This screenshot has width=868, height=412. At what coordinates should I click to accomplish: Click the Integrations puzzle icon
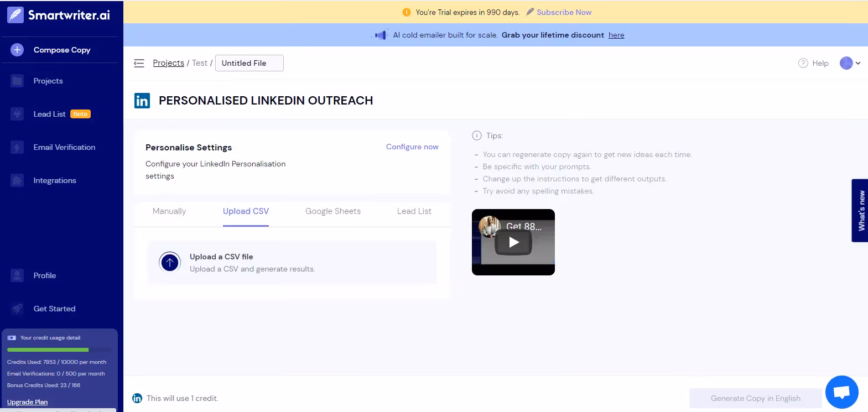17,180
